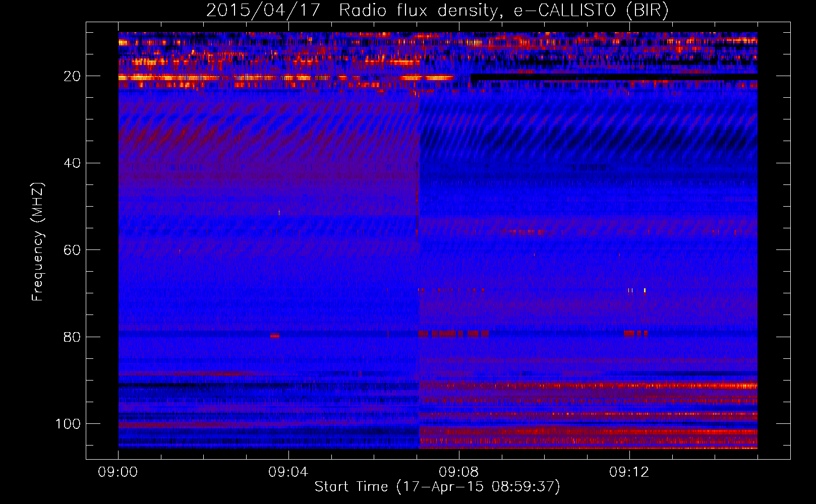Select the '09:04' time tick label
Image resolution: width=816 pixels, height=504 pixels.
[288, 472]
